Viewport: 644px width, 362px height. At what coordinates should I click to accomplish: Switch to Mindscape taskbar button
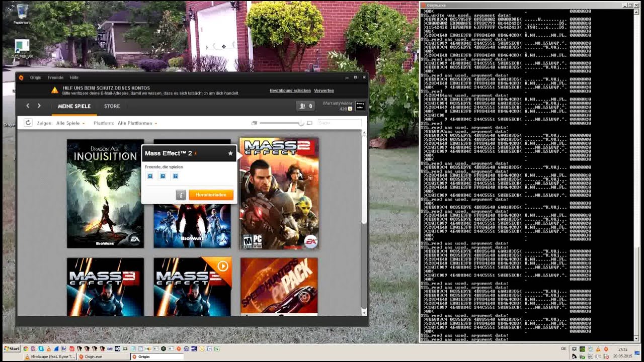[x=50, y=356]
